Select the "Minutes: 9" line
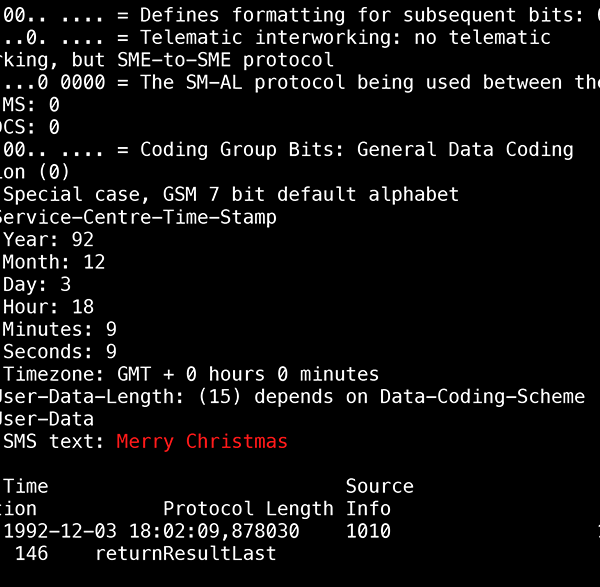 [x=60, y=329]
